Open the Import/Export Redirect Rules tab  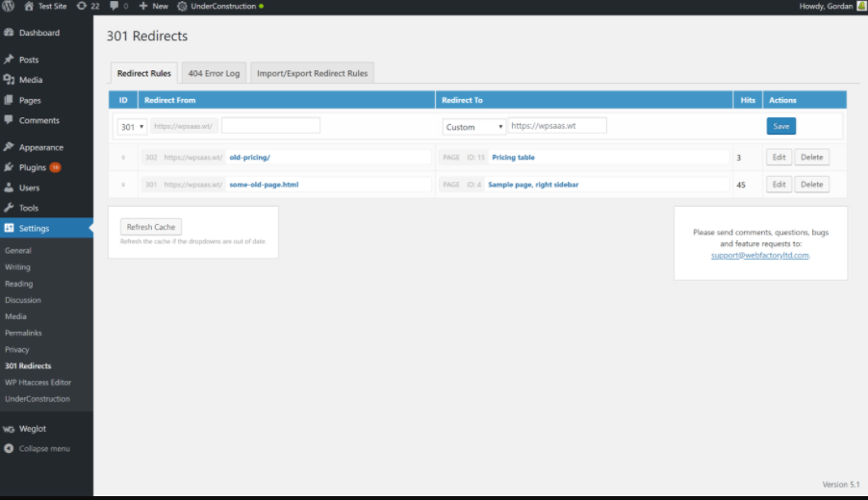[312, 73]
